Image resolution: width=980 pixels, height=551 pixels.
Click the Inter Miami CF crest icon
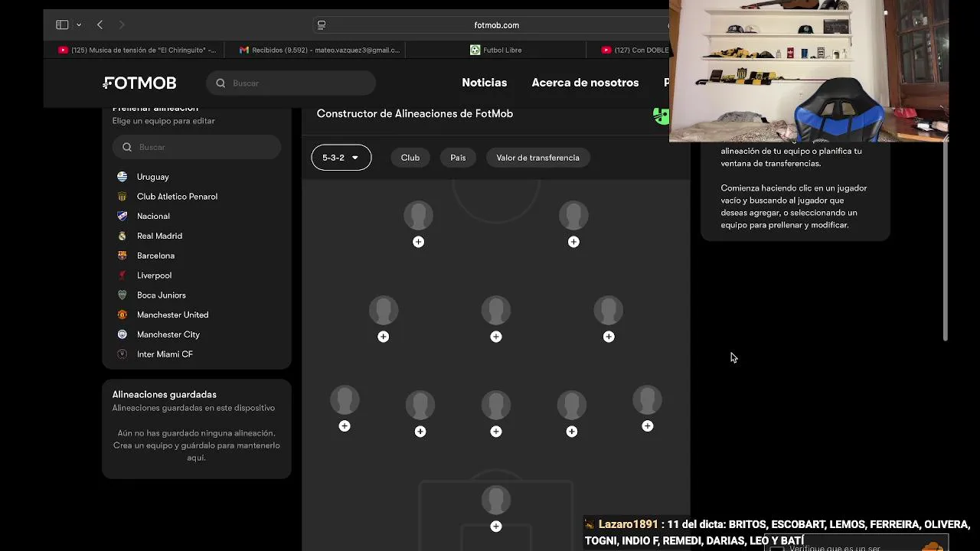coord(122,354)
